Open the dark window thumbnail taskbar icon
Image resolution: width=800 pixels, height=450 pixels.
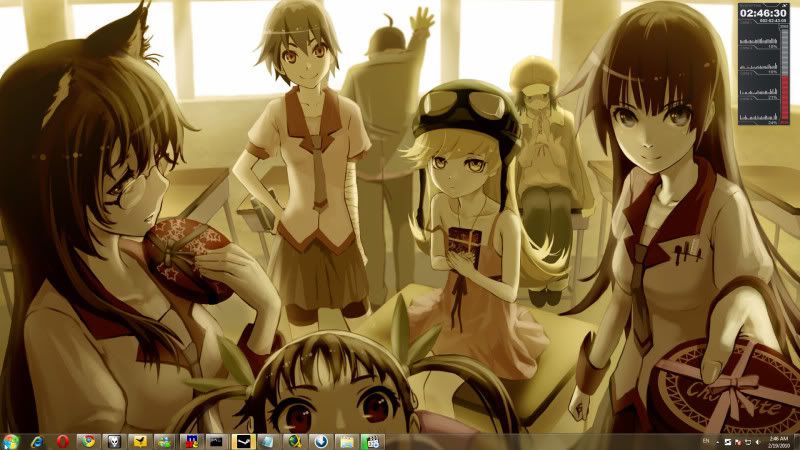pyautogui.click(x=217, y=442)
